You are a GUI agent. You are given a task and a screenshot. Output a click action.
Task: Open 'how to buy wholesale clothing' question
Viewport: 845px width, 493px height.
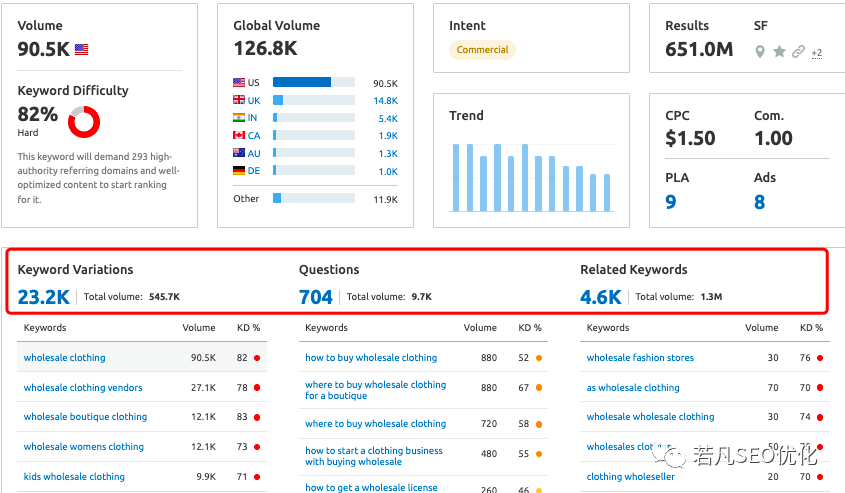371,358
